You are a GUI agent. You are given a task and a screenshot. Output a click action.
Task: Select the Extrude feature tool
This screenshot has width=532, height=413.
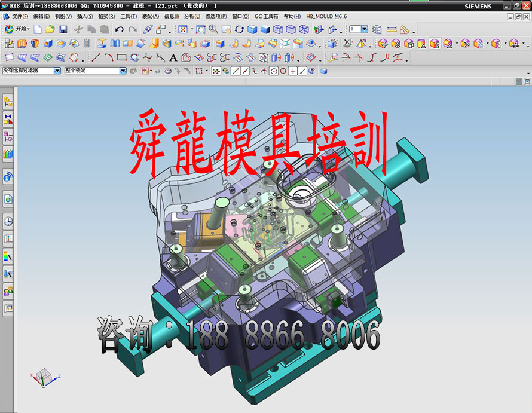click(x=22, y=44)
